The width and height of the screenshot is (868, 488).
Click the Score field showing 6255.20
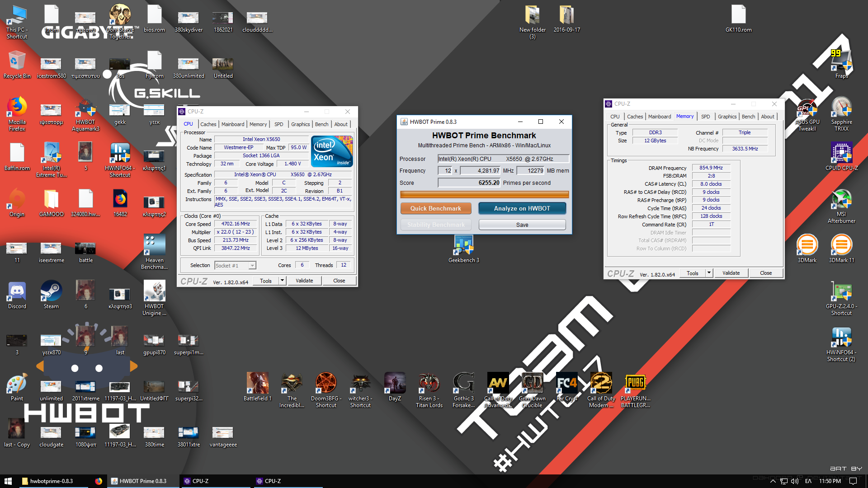pyautogui.click(x=469, y=183)
